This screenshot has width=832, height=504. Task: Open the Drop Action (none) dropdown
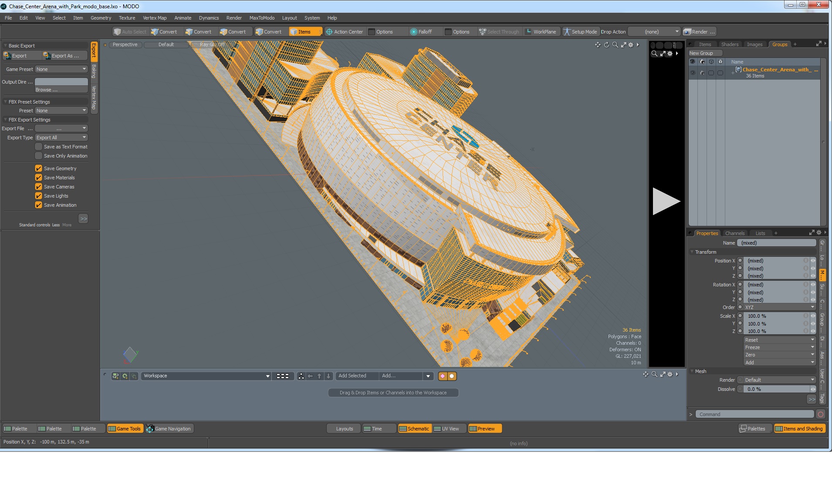(x=654, y=32)
